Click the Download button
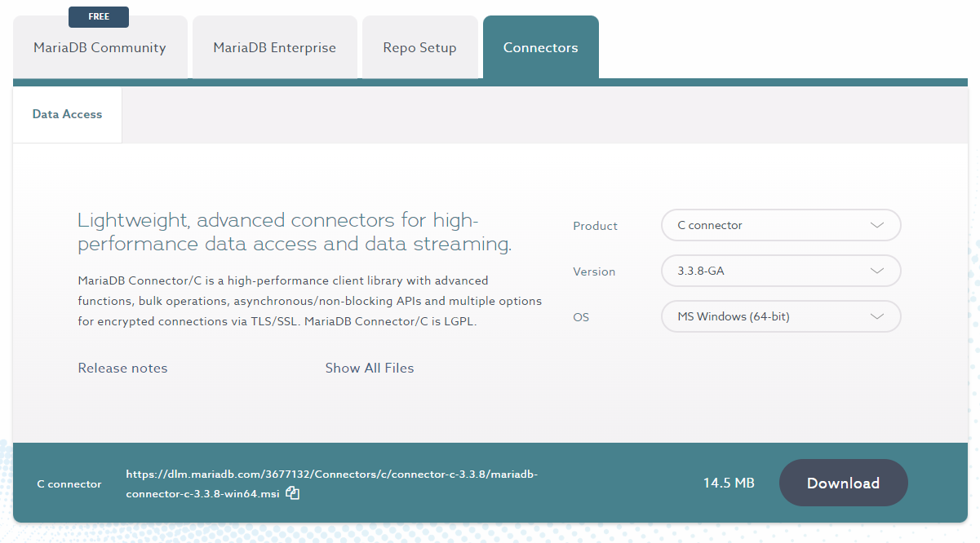Viewport: 980px width, 543px height. point(843,483)
